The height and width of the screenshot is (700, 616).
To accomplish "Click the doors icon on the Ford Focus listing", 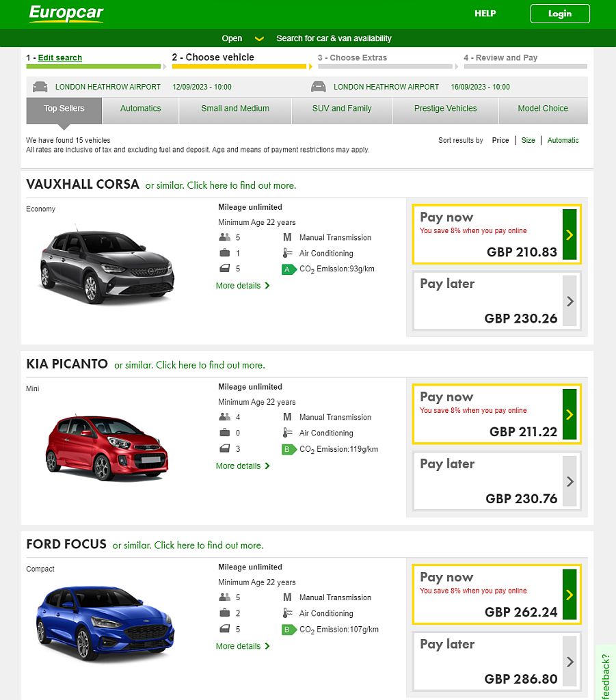I will (x=226, y=629).
